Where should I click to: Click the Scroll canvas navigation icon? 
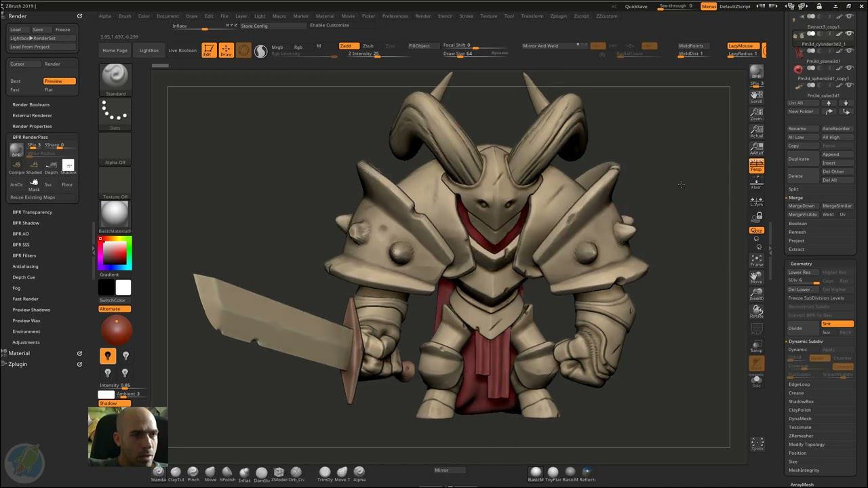[756, 96]
